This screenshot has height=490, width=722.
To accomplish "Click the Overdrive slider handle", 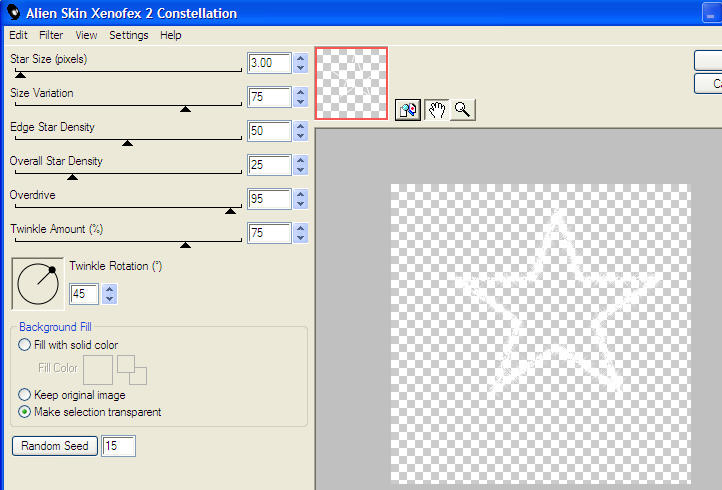I will [230, 211].
